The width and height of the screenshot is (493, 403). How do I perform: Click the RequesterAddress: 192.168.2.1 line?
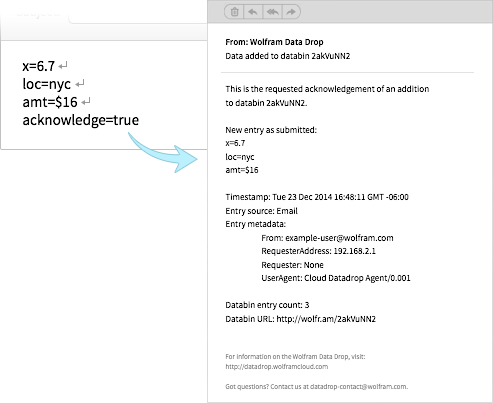(318, 251)
